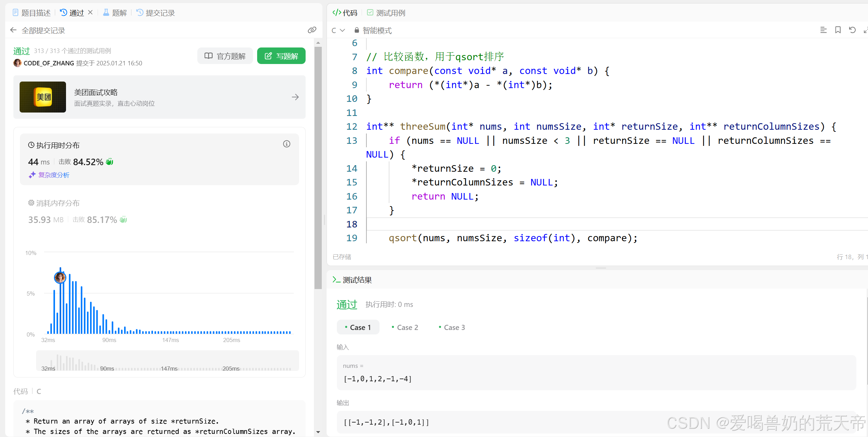
Task: Click the 85.17% clapping hands icon
Action: [x=123, y=220]
